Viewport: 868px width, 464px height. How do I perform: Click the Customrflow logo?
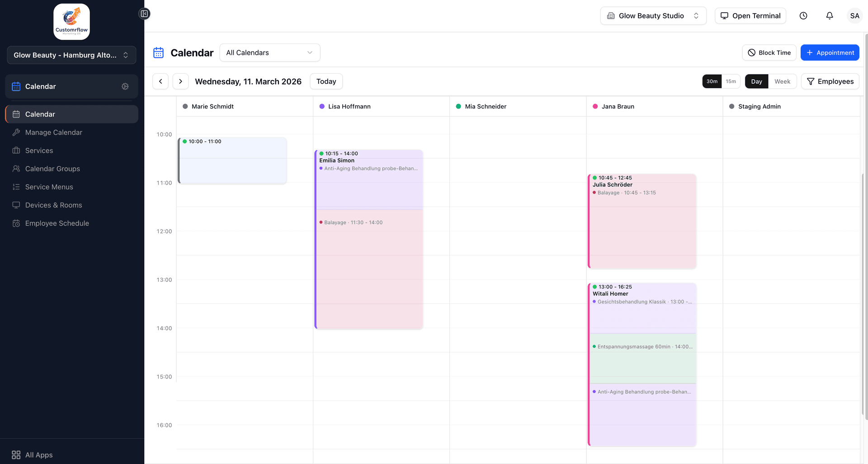pos(71,22)
